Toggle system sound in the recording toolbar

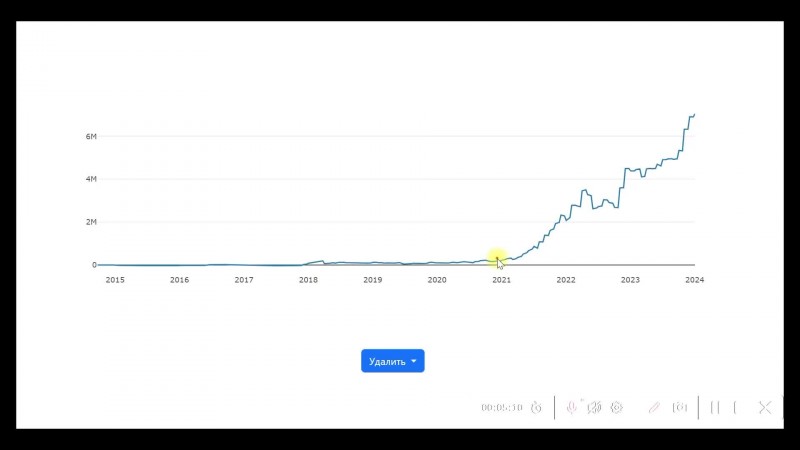[594, 407]
